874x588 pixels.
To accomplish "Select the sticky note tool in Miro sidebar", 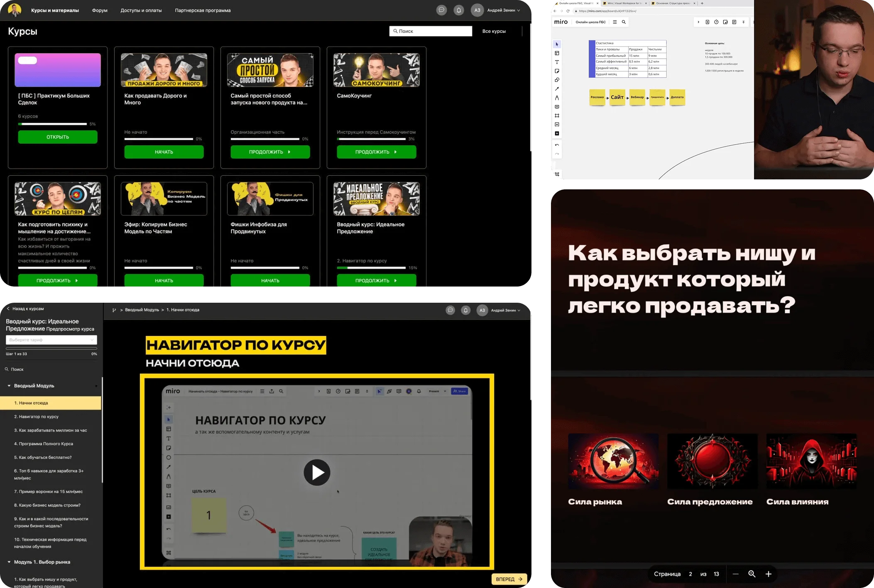I will tap(557, 71).
